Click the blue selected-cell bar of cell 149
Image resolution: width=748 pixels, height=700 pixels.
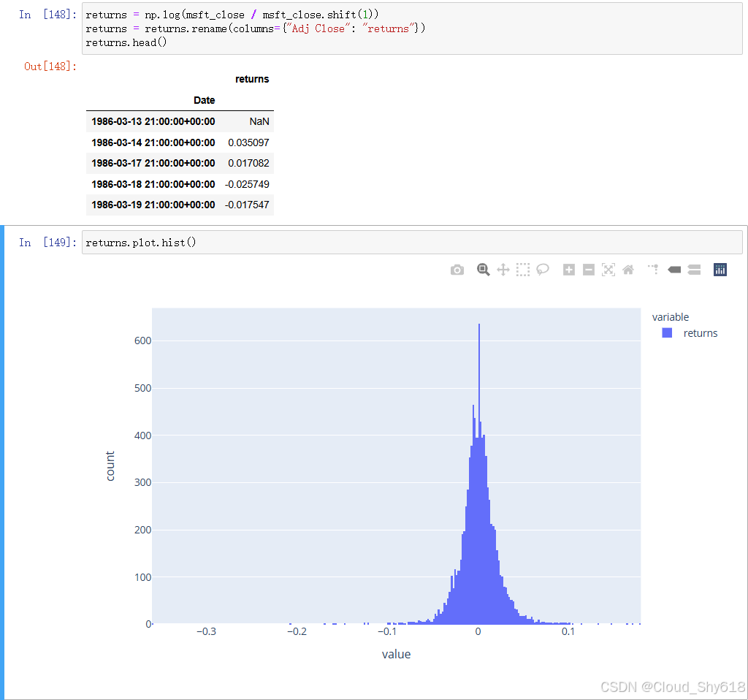pyautogui.click(x=2, y=463)
